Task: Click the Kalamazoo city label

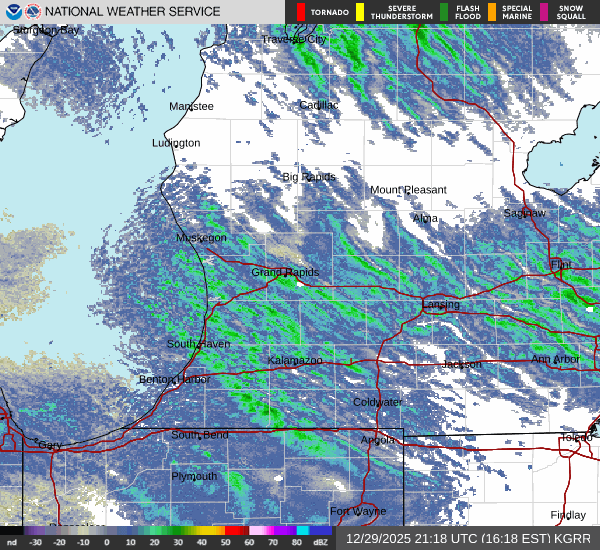Action: click(x=295, y=360)
